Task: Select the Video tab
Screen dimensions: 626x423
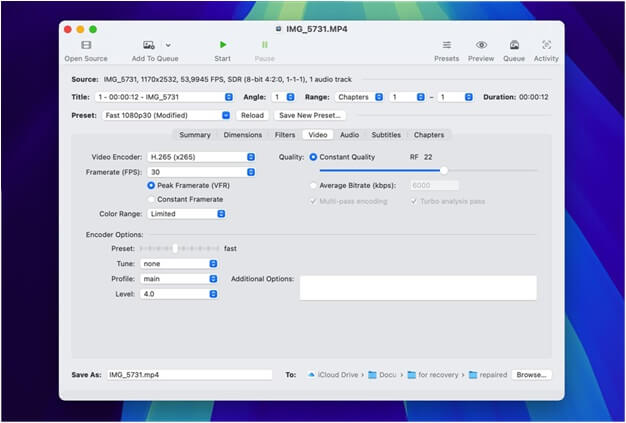Action: tap(318, 135)
